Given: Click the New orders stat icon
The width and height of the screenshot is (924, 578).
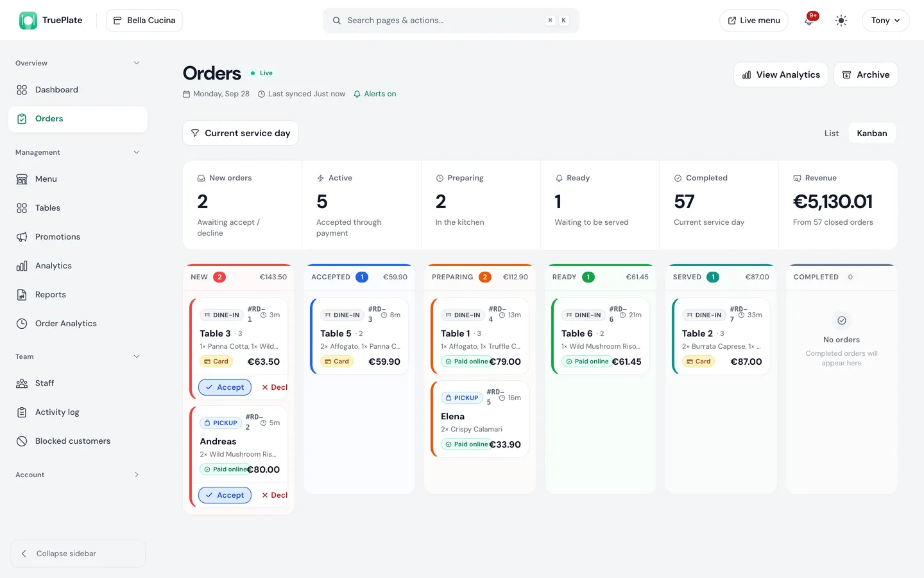Looking at the screenshot, I should [201, 178].
